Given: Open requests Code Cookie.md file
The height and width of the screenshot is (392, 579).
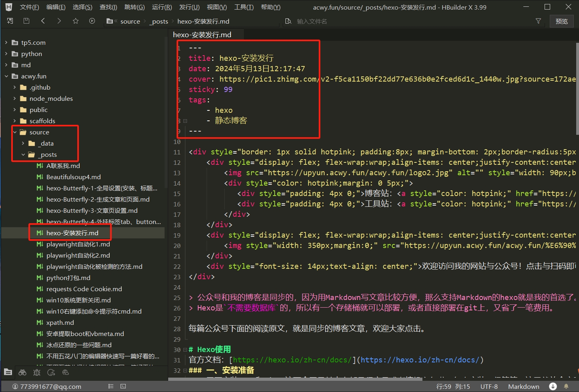Looking at the screenshot, I should tap(84, 289).
